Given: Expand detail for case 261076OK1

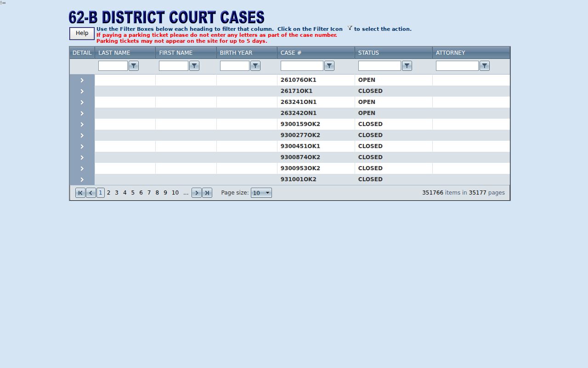Looking at the screenshot, I should pyautogui.click(x=82, y=80).
